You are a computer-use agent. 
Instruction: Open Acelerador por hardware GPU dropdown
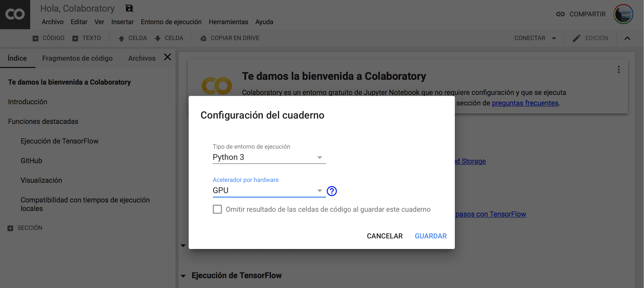pyautogui.click(x=269, y=191)
